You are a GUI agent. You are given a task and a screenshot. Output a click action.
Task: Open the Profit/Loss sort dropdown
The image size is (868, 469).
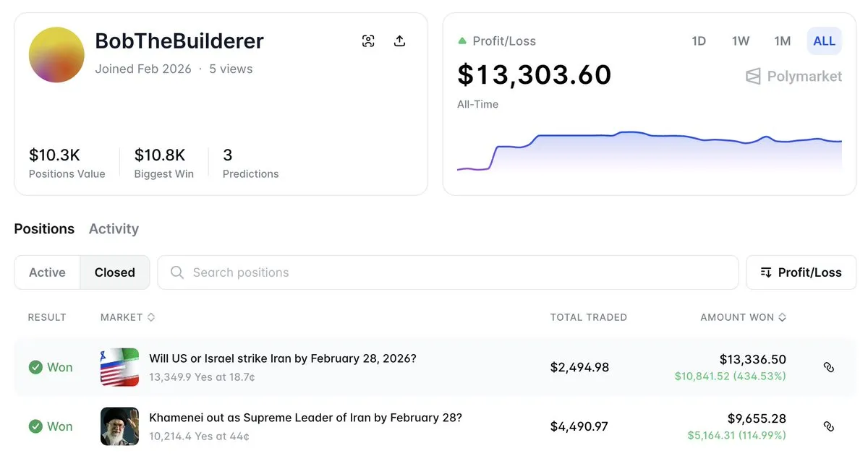[801, 272]
